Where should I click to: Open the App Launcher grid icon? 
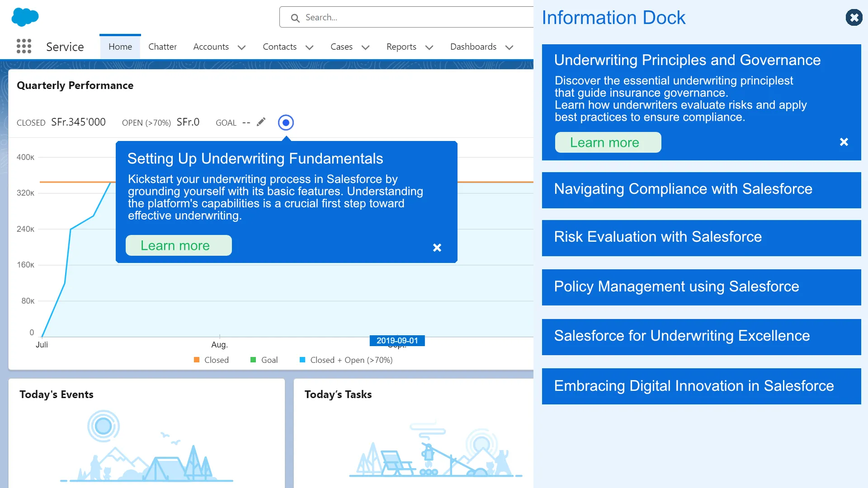click(24, 46)
